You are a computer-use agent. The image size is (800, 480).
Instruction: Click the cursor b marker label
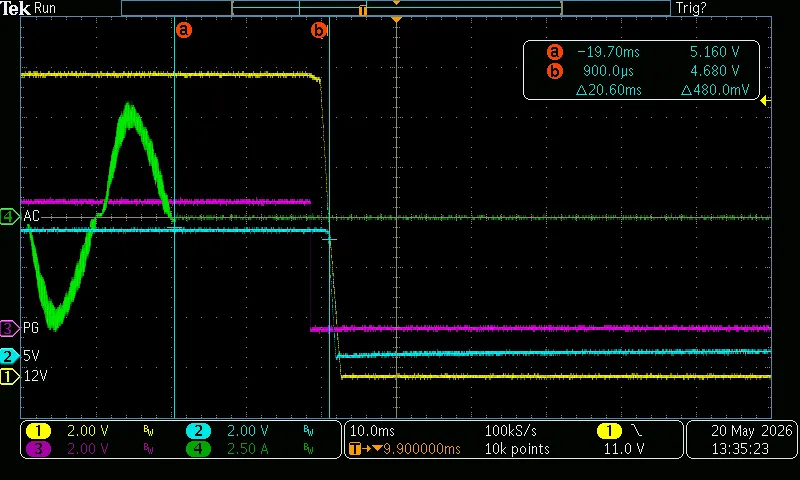[x=319, y=30]
